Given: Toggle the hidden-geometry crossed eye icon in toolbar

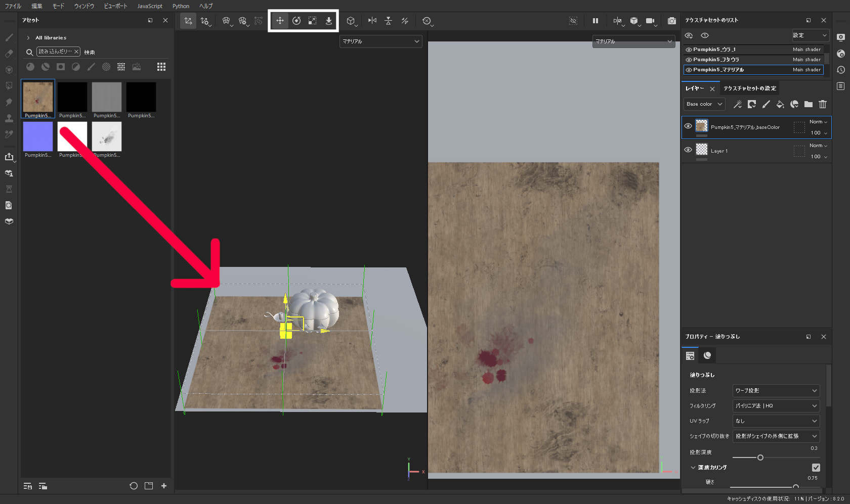Looking at the screenshot, I should (x=573, y=21).
